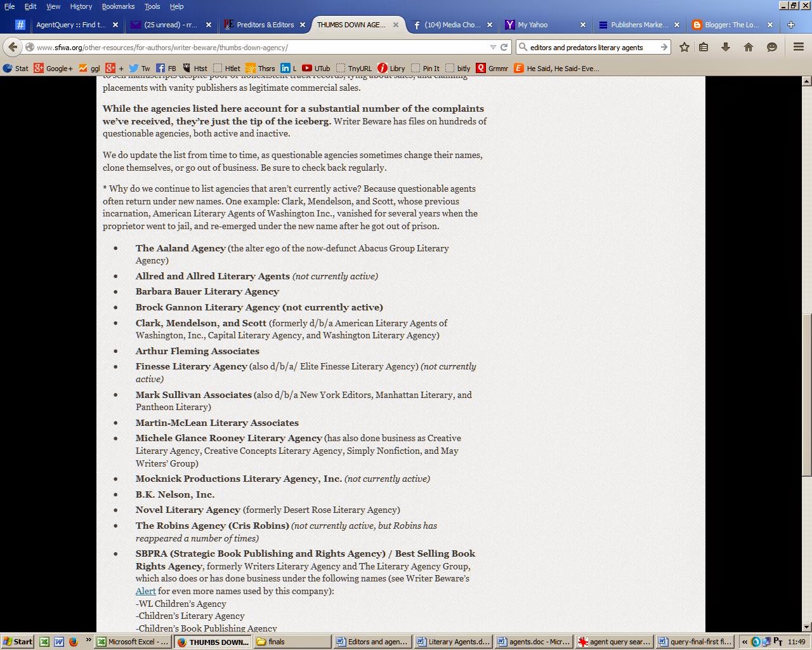Open the Htst bookmark
The width and height of the screenshot is (812, 650).
(x=195, y=68)
